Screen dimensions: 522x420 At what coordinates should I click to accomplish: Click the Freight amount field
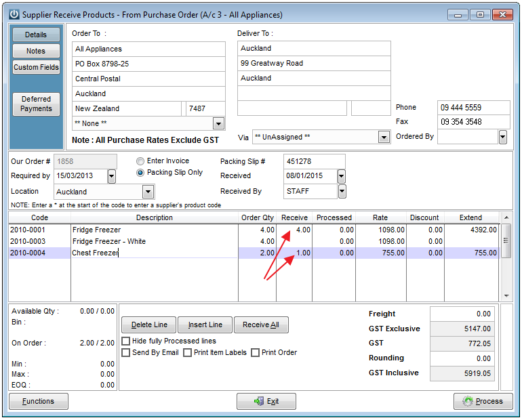click(x=462, y=314)
